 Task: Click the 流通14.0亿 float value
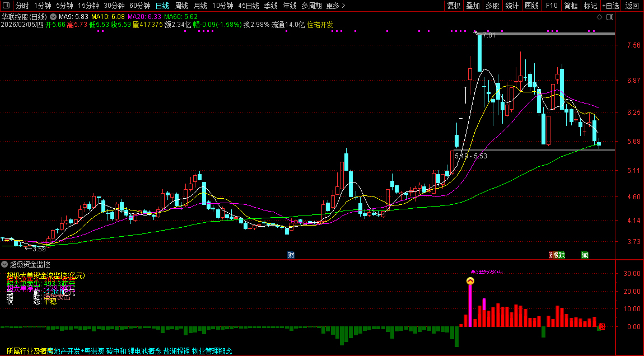point(288,25)
